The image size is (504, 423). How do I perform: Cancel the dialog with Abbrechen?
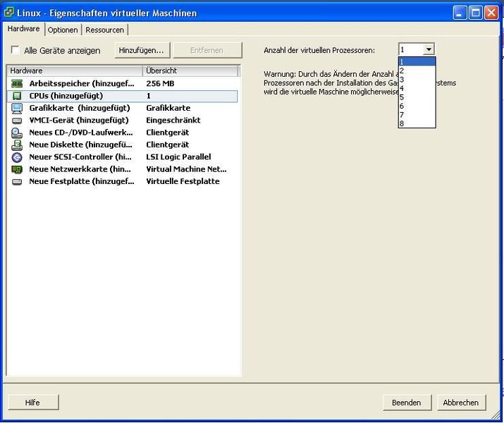pyautogui.click(x=461, y=403)
